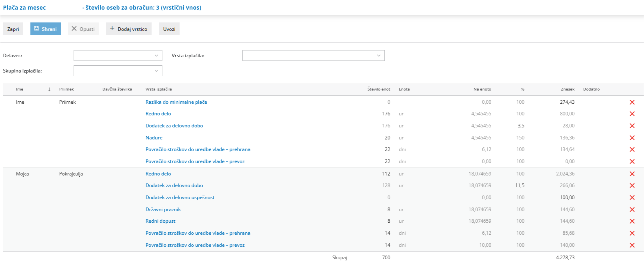Open the Uvozi button
644x264 pixels.
pyautogui.click(x=169, y=29)
